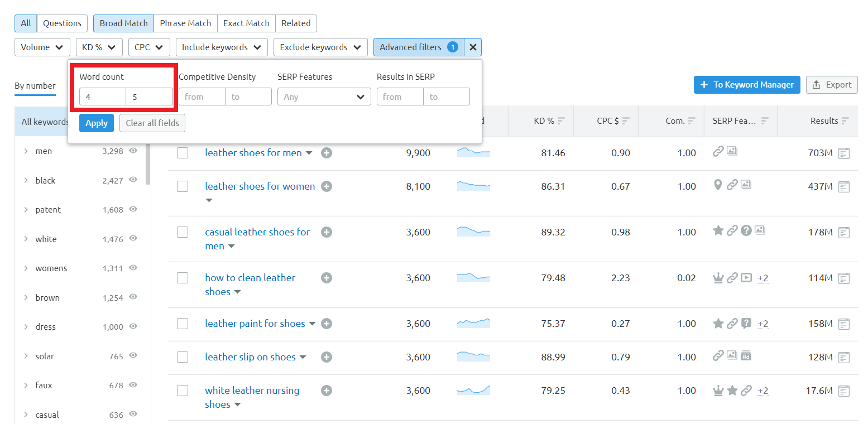Click the Apply button in Advanced filters

[96, 123]
